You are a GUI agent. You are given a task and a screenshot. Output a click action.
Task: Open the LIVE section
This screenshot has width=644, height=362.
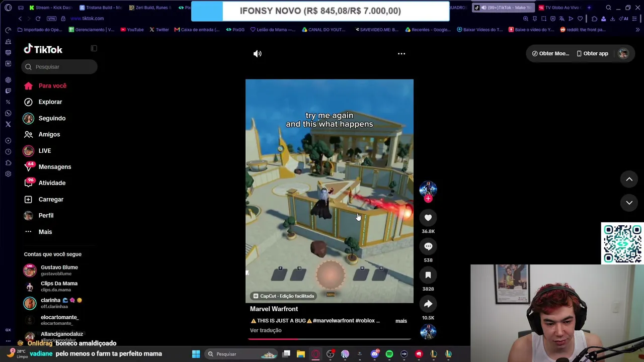point(38,151)
